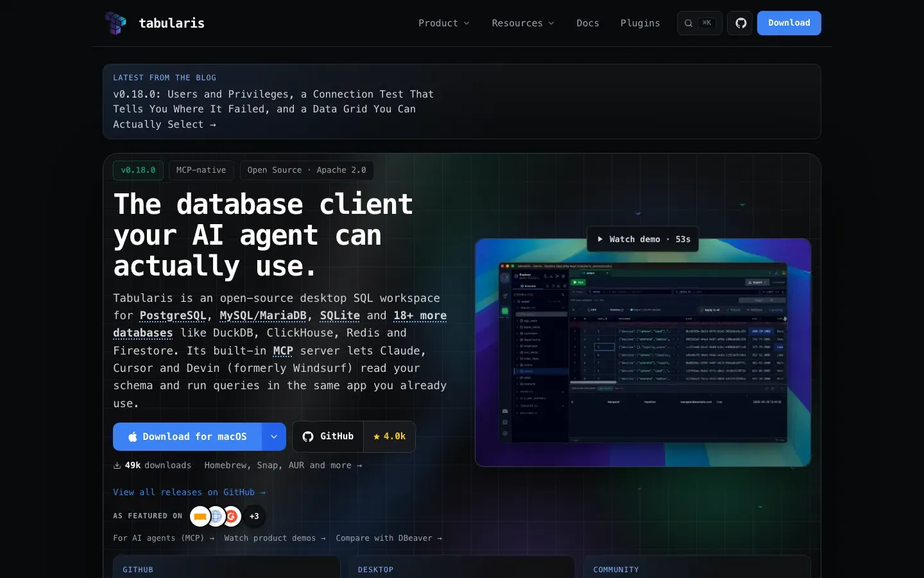Click the COMMUNITY stats card

tap(697, 567)
